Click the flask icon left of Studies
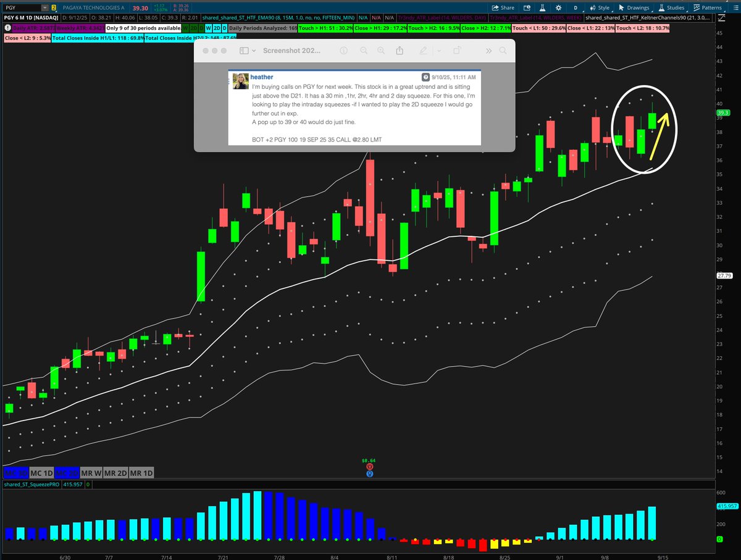741x560 pixels. tap(662, 7)
